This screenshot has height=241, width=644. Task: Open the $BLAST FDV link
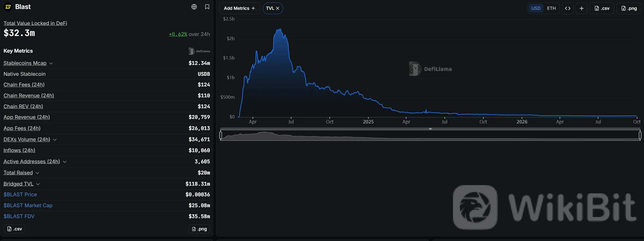point(19,216)
